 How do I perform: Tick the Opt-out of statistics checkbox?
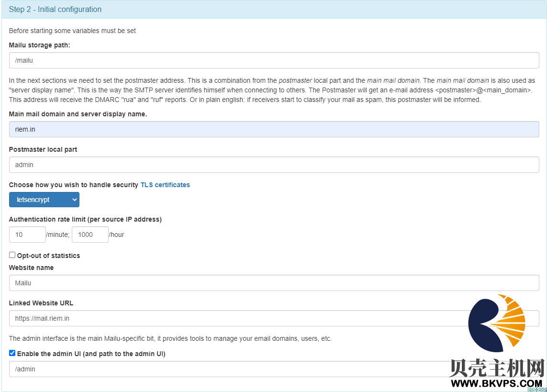pos(12,255)
